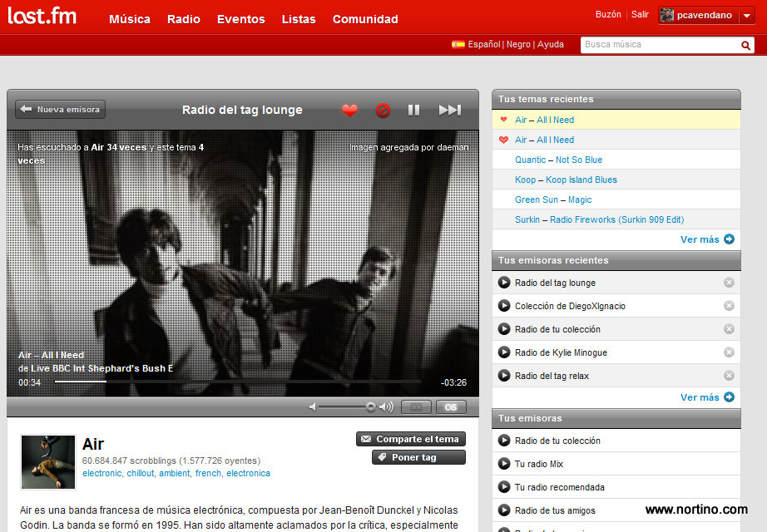Open the pcavendano user dropdown arrow

(747, 16)
